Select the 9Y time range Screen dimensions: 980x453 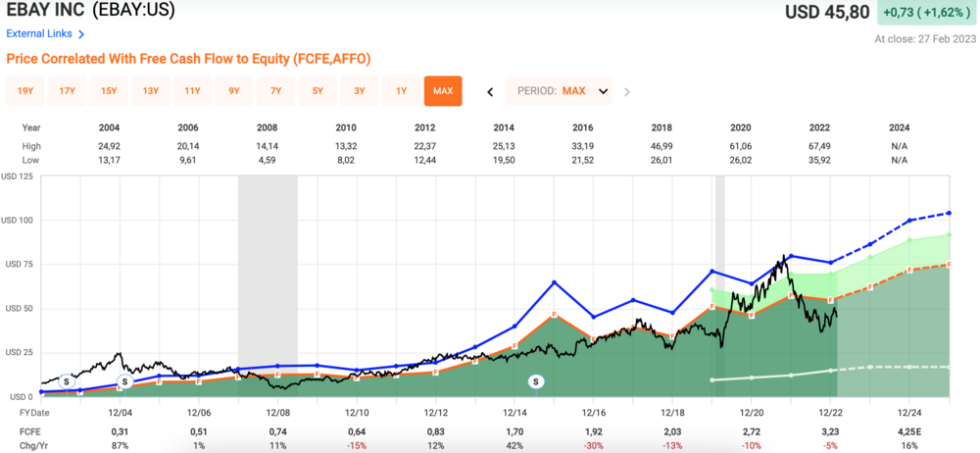pos(234,91)
